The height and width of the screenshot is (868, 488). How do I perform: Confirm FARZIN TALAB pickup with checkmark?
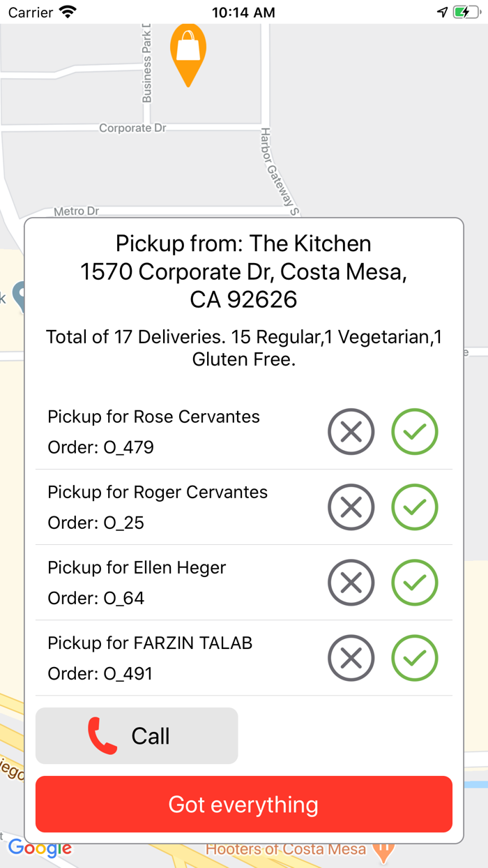point(415,658)
